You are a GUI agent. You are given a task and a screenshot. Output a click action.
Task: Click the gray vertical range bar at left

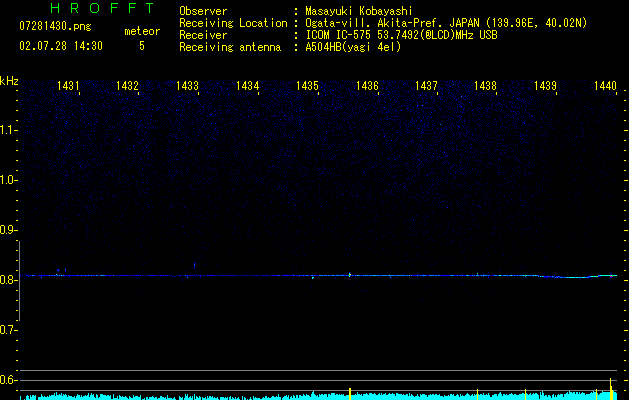coord(19,281)
